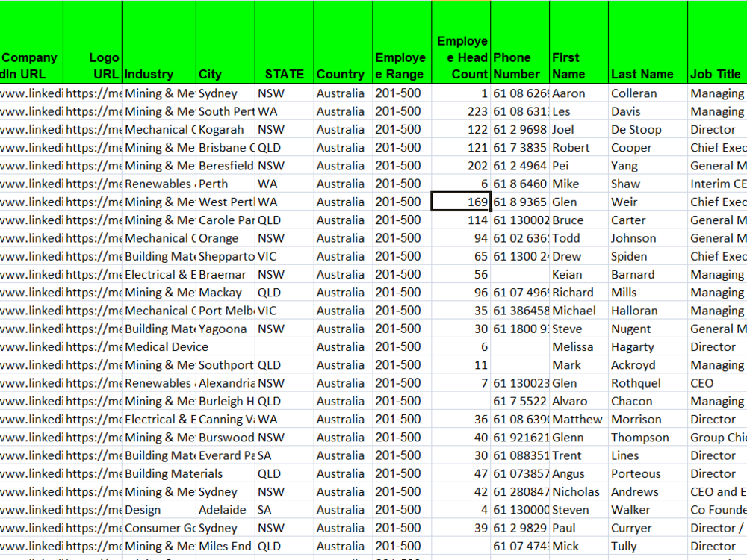747x560 pixels.
Task: Click city cell Orange
Action: [x=226, y=238]
